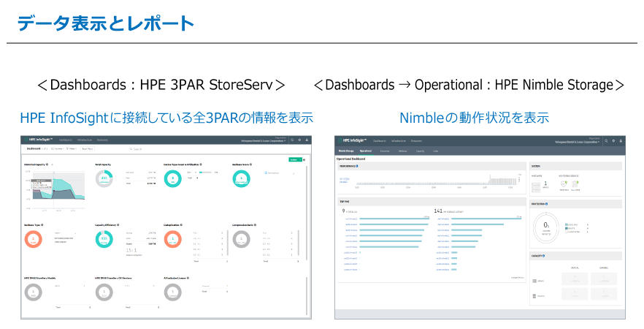Select the Nimble Storage tab
Viewport: 644px width, 329px height.
pyautogui.click(x=345, y=151)
